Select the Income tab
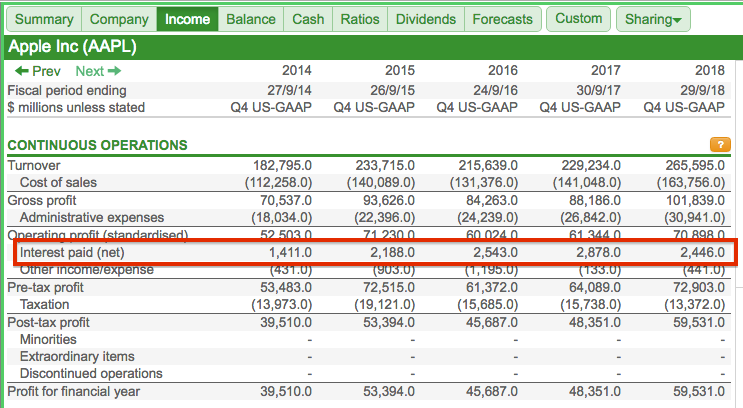The image size is (743, 408). (x=187, y=19)
